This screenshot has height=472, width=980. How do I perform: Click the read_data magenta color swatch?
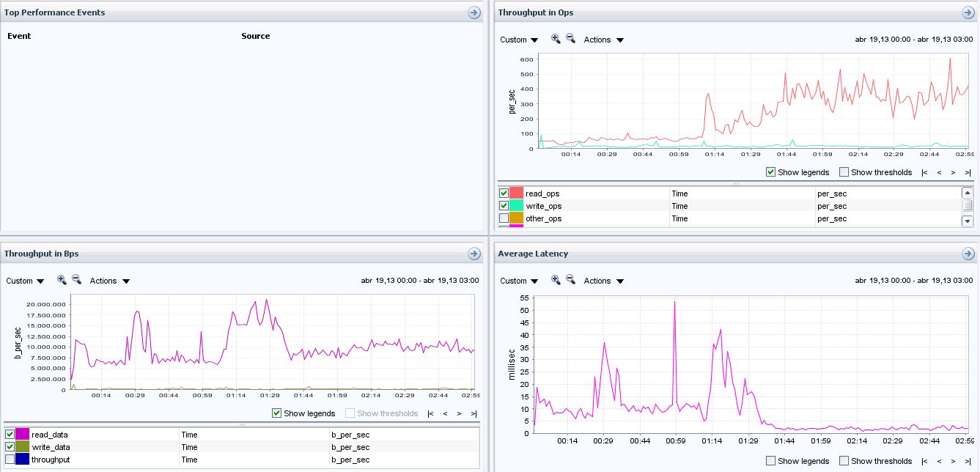(23, 435)
